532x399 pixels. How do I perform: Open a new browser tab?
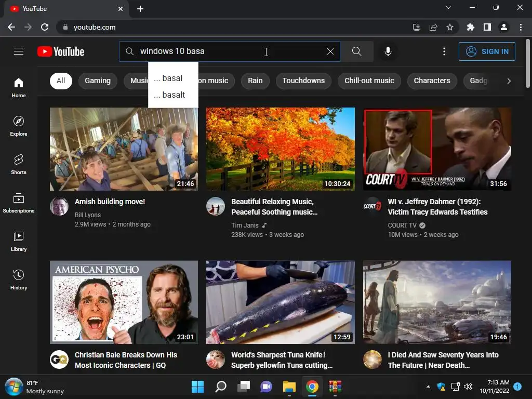pos(140,9)
